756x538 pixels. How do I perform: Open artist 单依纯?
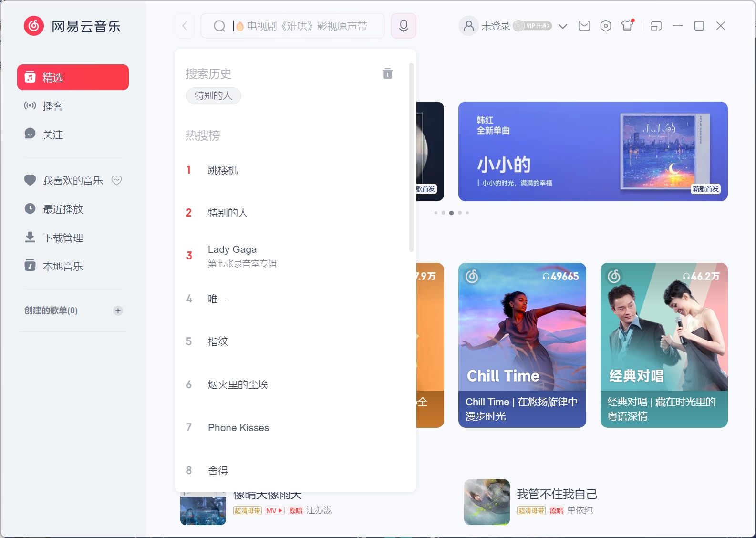point(580,510)
